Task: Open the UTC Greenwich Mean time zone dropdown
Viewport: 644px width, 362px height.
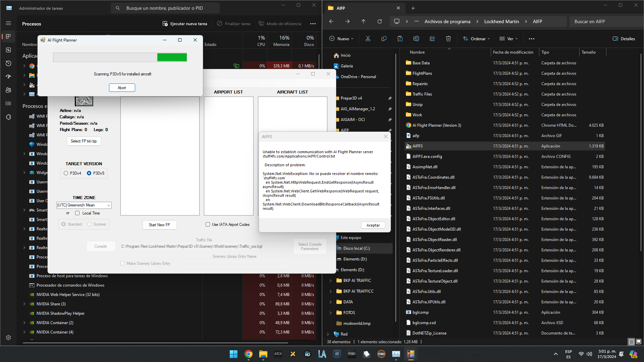Action: point(84,205)
